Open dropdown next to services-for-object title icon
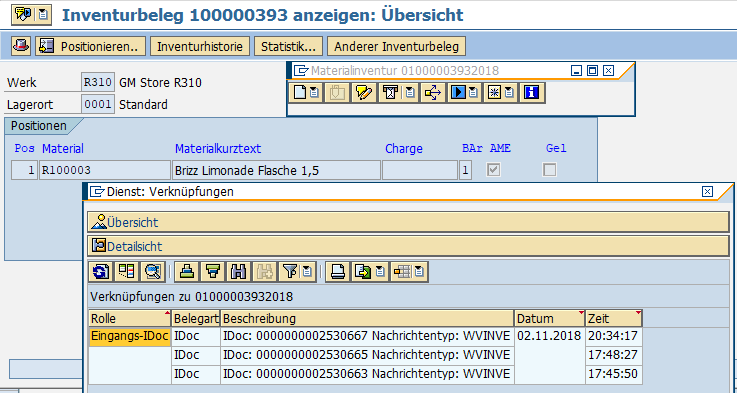Viewport: 737px width, 393px height. click(x=43, y=14)
